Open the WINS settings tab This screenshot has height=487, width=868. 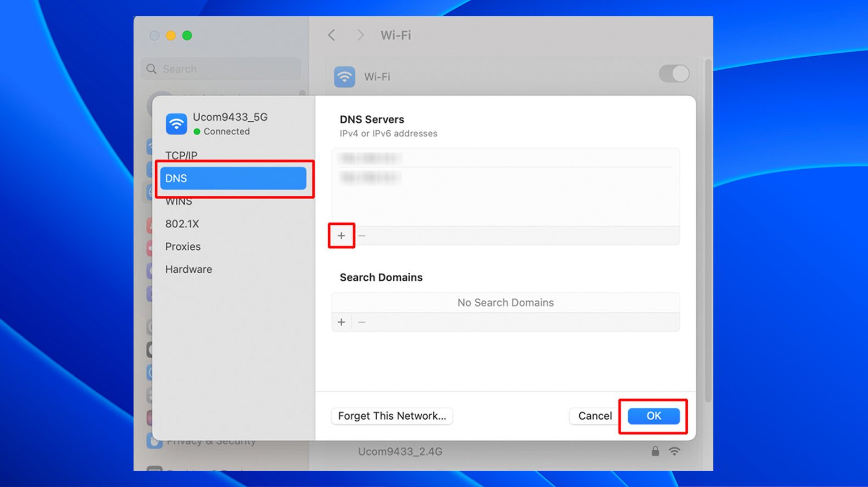[x=179, y=201]
